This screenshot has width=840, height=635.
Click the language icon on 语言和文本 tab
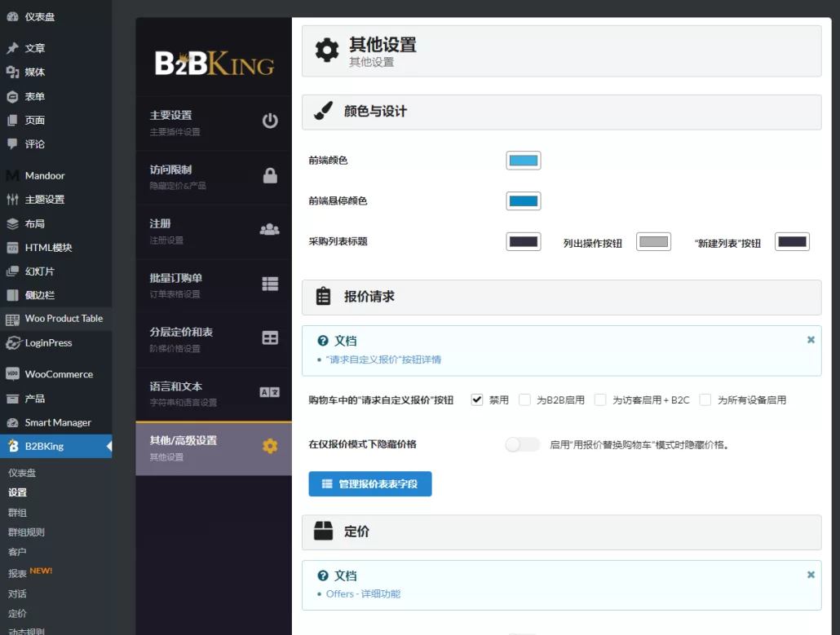pos(269,392)
